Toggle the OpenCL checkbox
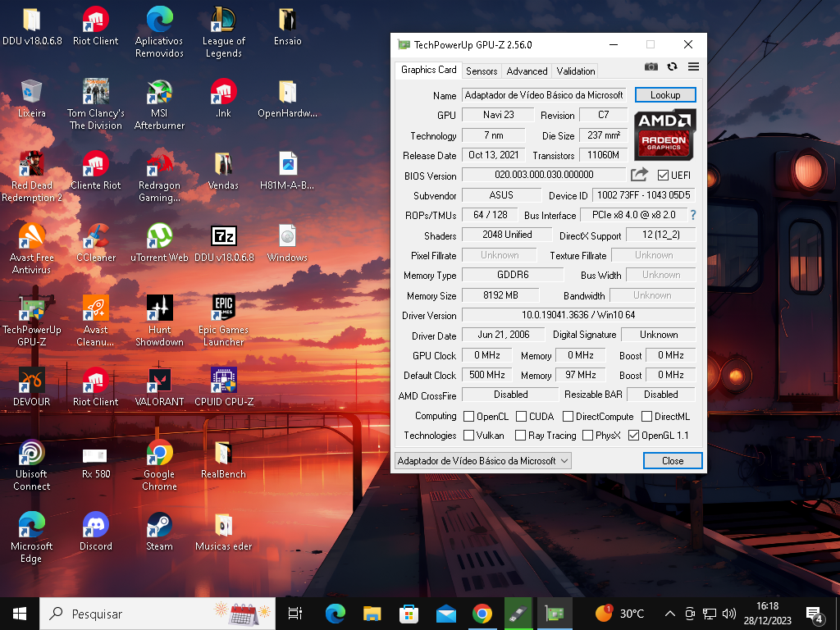 [468, 416]
